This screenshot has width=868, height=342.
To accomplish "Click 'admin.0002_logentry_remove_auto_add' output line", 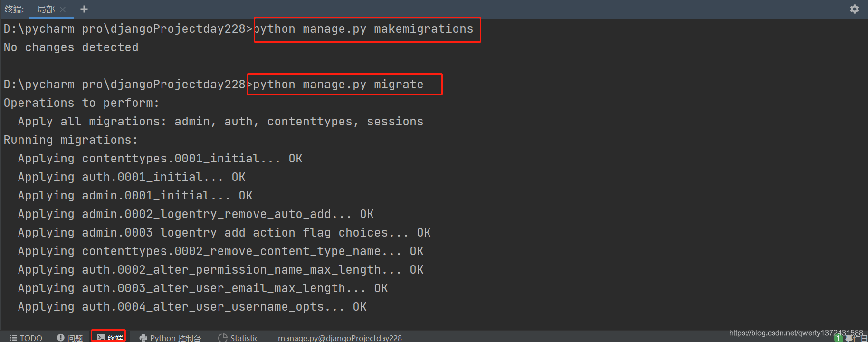I will 196,214.
